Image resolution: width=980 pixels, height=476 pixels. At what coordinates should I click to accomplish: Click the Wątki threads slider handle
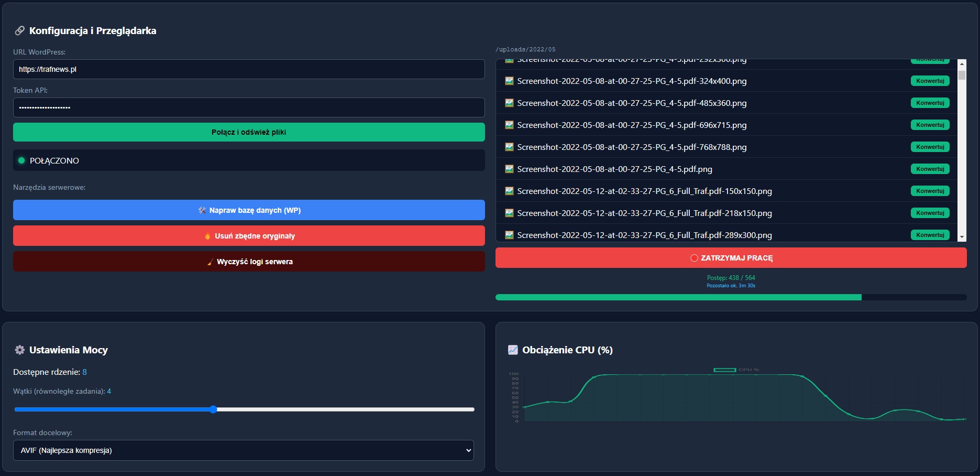click(213, 409)
